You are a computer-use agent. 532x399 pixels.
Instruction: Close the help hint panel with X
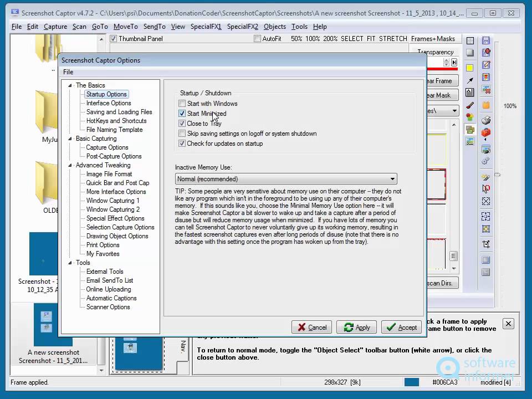[508, 324]
